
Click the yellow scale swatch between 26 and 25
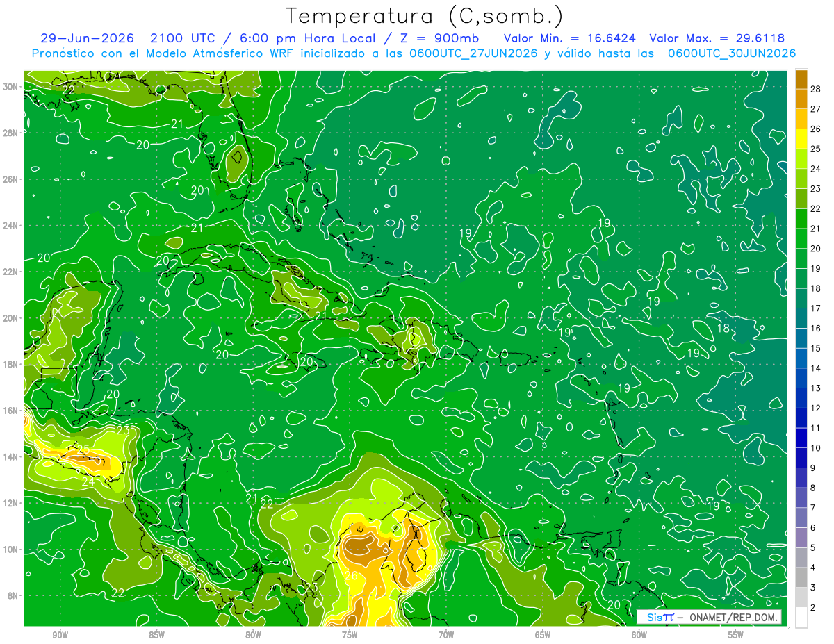801,138
